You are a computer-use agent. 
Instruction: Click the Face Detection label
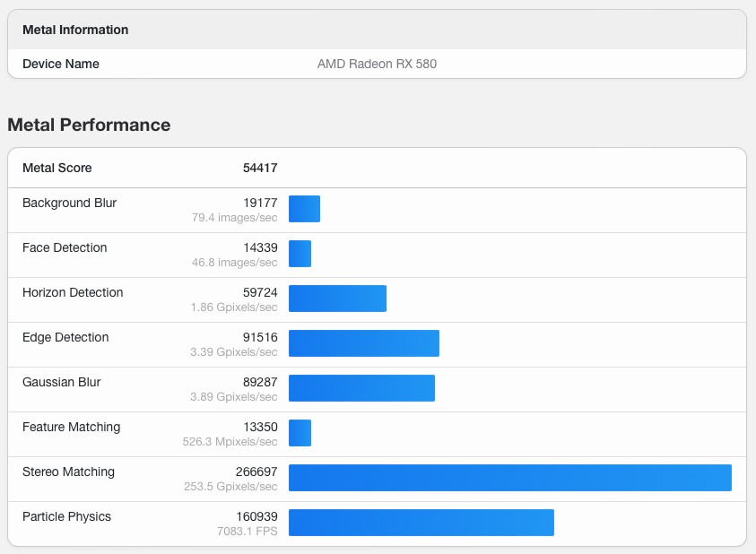point(65,247)
